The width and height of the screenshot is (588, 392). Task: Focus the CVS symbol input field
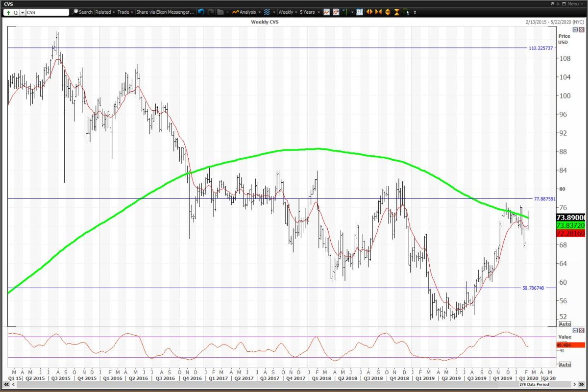pyautogui.click(x=48, y=12)
